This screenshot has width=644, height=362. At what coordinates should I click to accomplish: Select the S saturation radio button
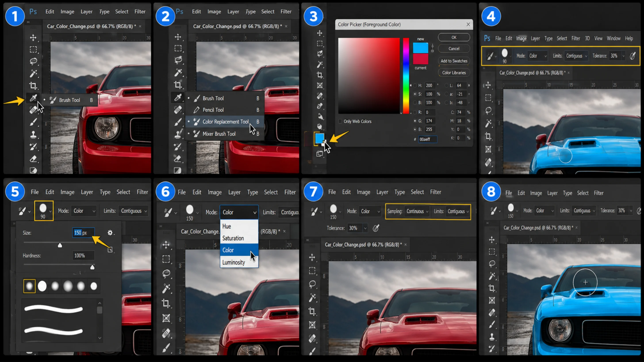point(415,94)
